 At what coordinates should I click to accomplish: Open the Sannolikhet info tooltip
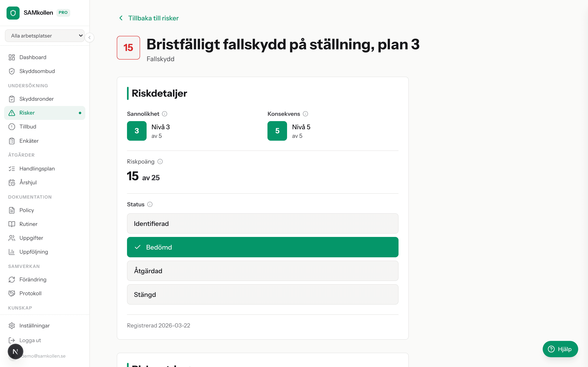tap(165, 114)
